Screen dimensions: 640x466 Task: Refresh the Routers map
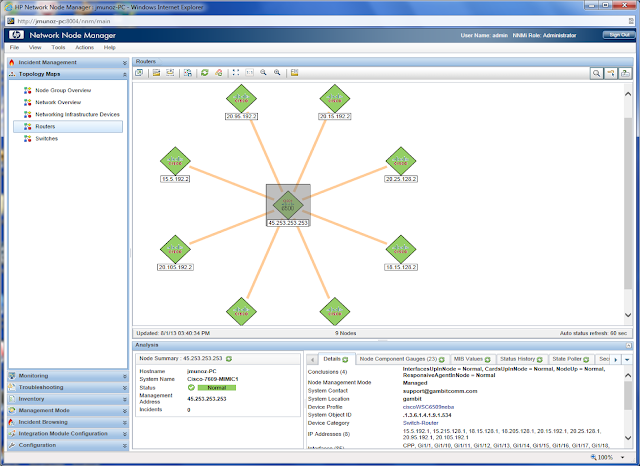point(205,73)
